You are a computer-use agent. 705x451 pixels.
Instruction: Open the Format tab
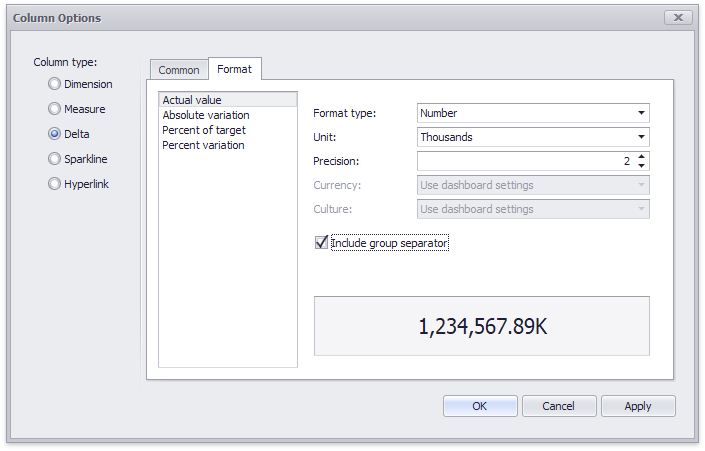(234, 69)
